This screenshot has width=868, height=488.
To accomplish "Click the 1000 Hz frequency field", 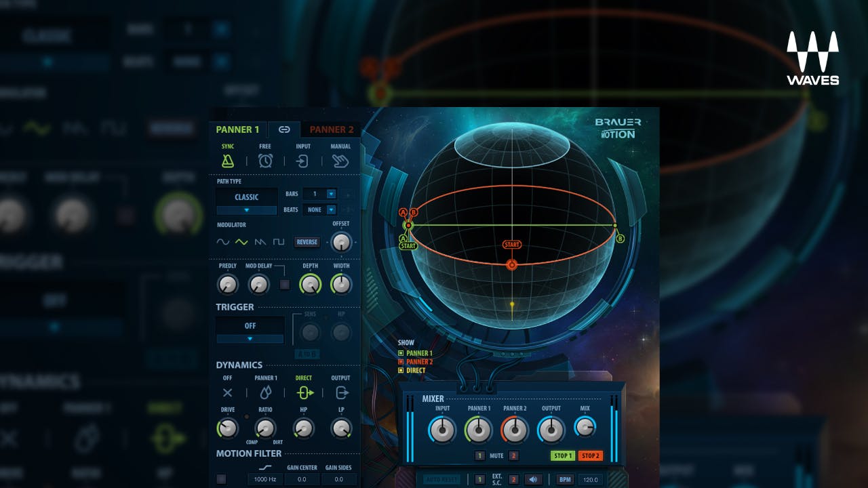I will point(264,479).
